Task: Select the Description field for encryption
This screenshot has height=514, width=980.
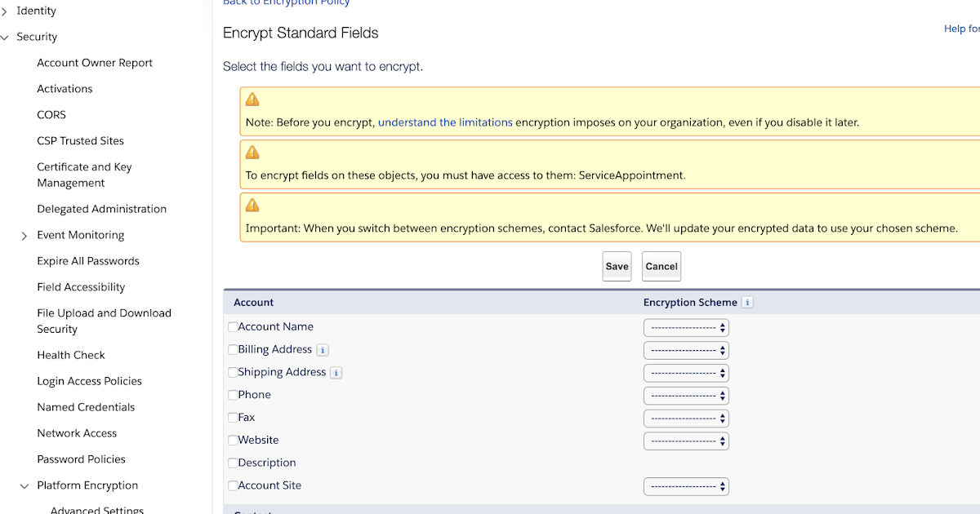Action: tap(233, 463)
